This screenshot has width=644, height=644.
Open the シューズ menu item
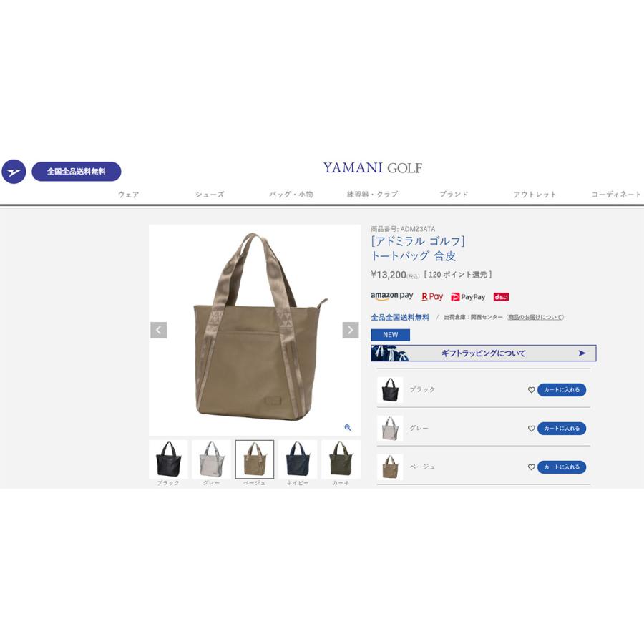210,194
